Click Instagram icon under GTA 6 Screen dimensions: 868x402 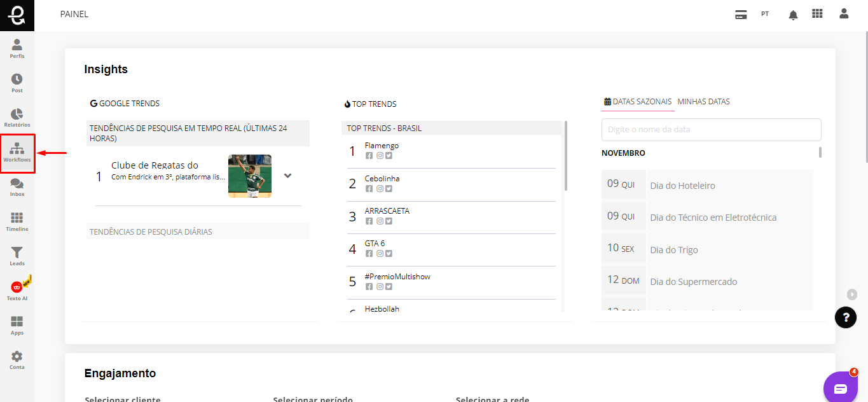pos(380,254)
